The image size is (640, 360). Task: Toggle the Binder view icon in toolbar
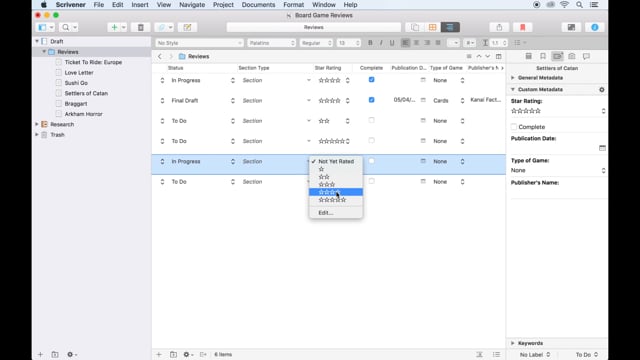[x=42, y=27]
